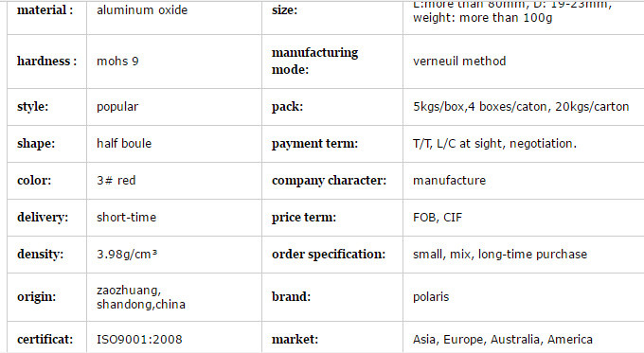Image resolution: width=644 pixels, height=353 pixels.
Task: Click the 'weight: more than 100g' text
Action: click(483, 18)
